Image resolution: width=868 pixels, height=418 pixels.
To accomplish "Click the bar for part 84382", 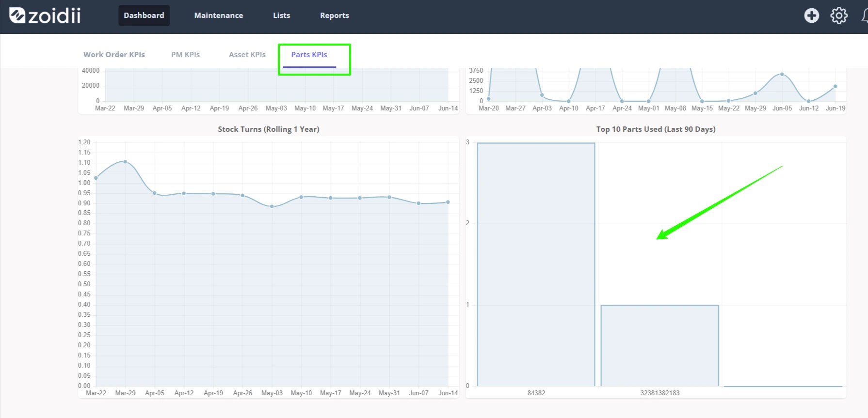I will 536,264.
